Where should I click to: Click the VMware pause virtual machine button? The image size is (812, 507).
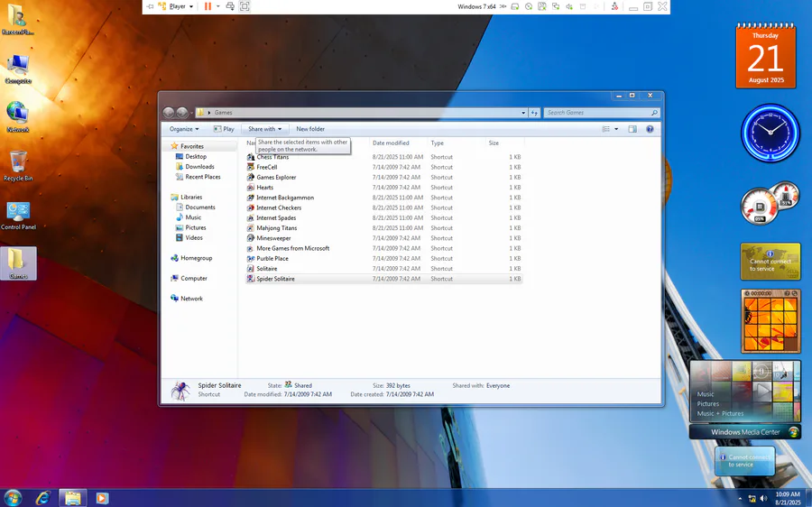(x=208, y=6)
